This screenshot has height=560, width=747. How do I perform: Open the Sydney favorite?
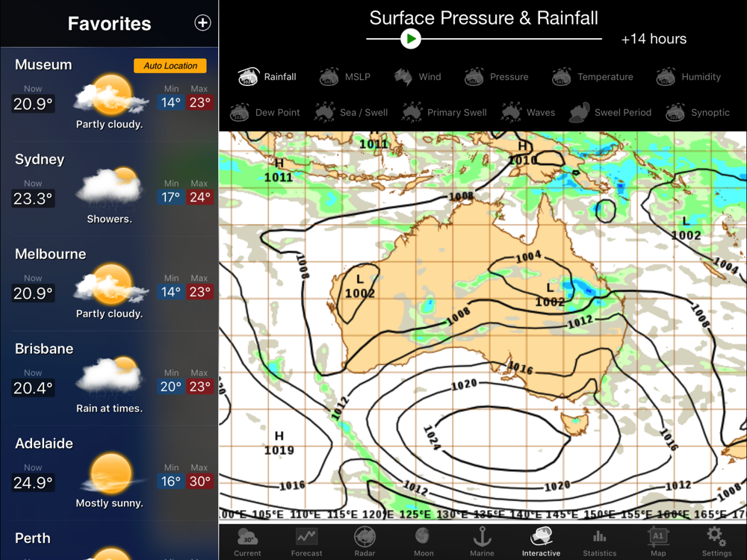[109, 189]
